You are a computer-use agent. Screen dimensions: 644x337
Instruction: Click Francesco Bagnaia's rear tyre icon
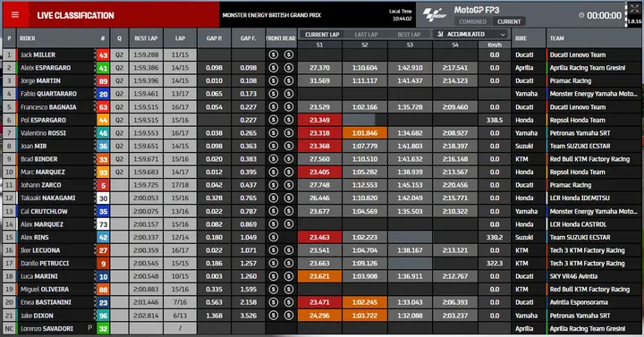click(289, 107)
